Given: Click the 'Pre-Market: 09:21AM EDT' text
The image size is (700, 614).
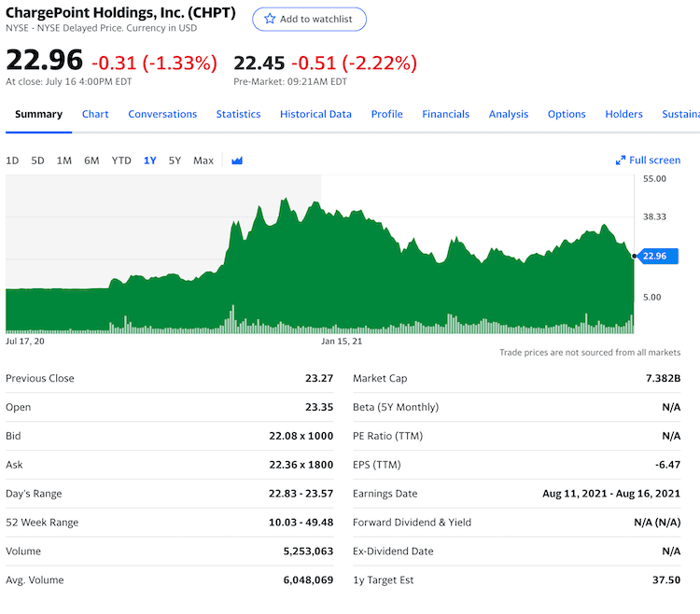Looking at the screenshot, I should [290, 82].
